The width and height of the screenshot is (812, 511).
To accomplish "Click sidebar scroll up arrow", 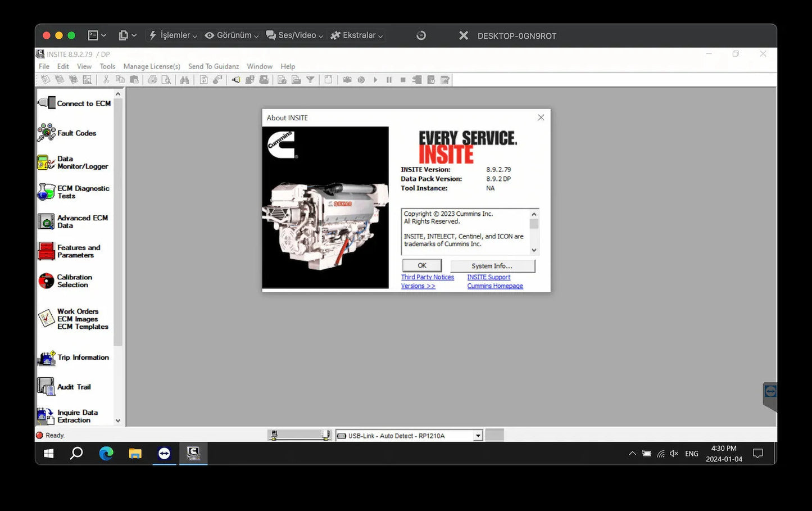I will click(118, 94).
